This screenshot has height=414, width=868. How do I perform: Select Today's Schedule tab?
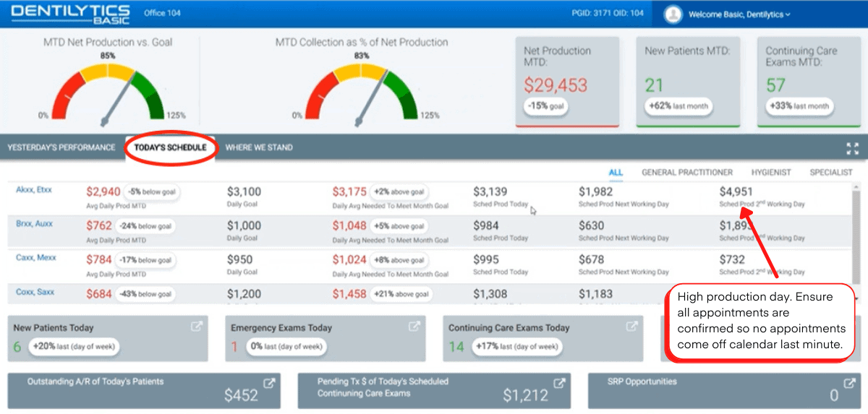click(x=170, y=147)
